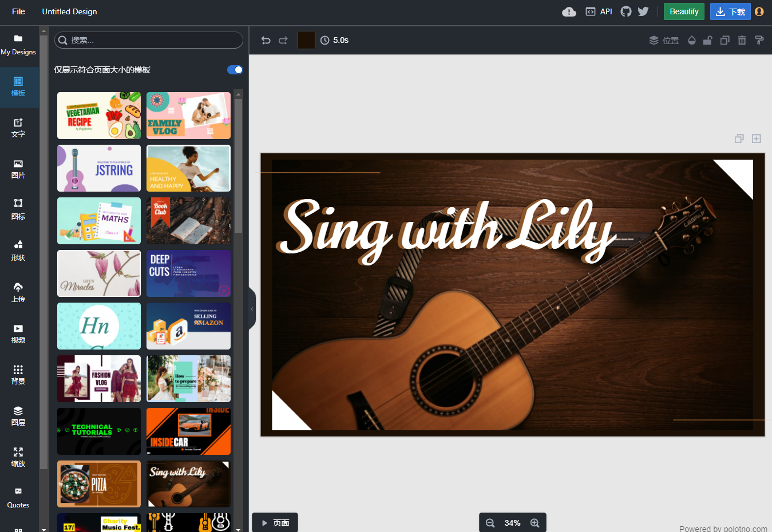
Task: Click the green Beautify button
Action: (x=684, y=11)
